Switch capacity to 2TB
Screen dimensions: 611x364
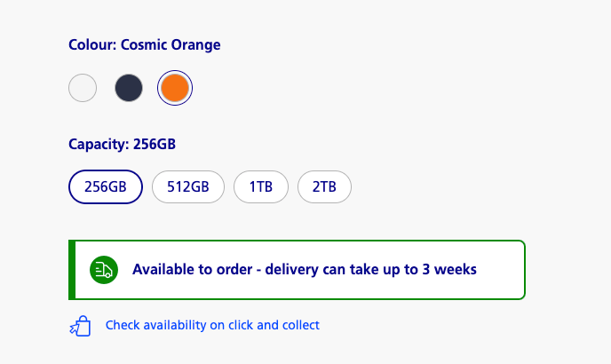click(325, 186)
